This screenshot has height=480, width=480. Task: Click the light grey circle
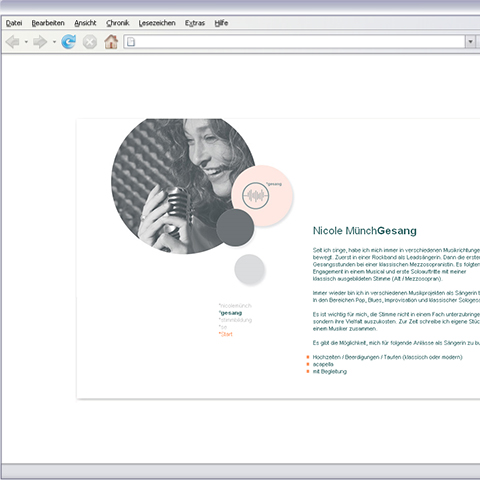(250, 269)
